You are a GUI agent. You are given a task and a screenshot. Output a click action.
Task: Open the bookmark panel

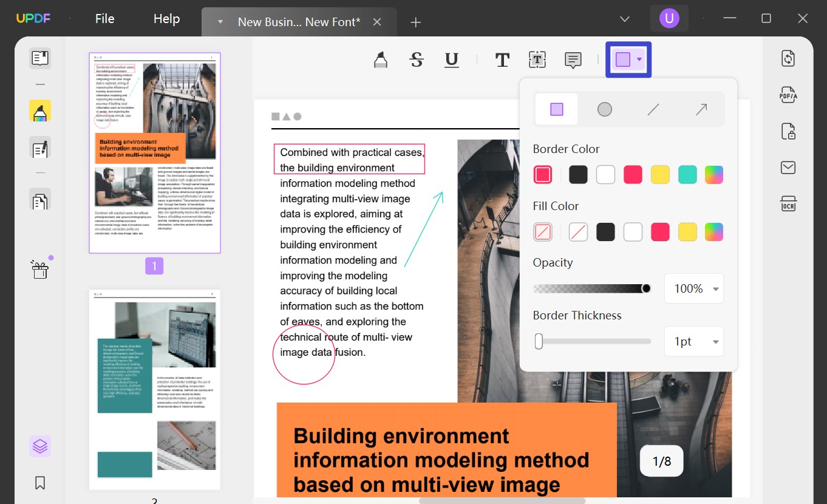click(39, 482)
